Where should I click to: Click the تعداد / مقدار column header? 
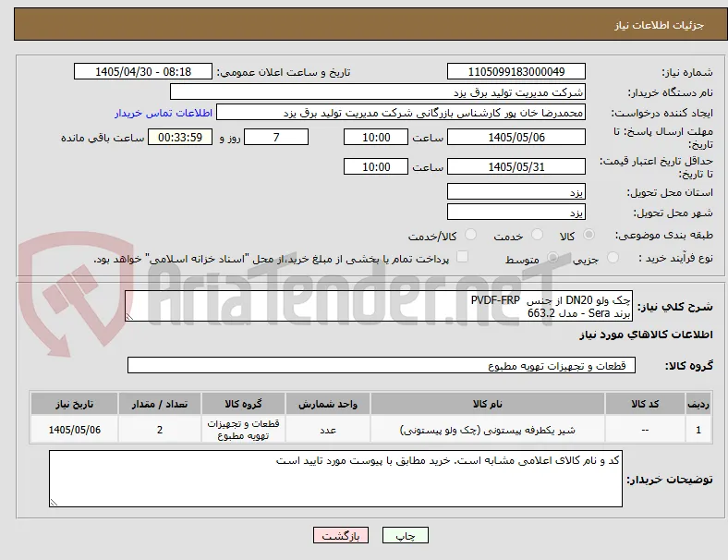tap(160, 404)
